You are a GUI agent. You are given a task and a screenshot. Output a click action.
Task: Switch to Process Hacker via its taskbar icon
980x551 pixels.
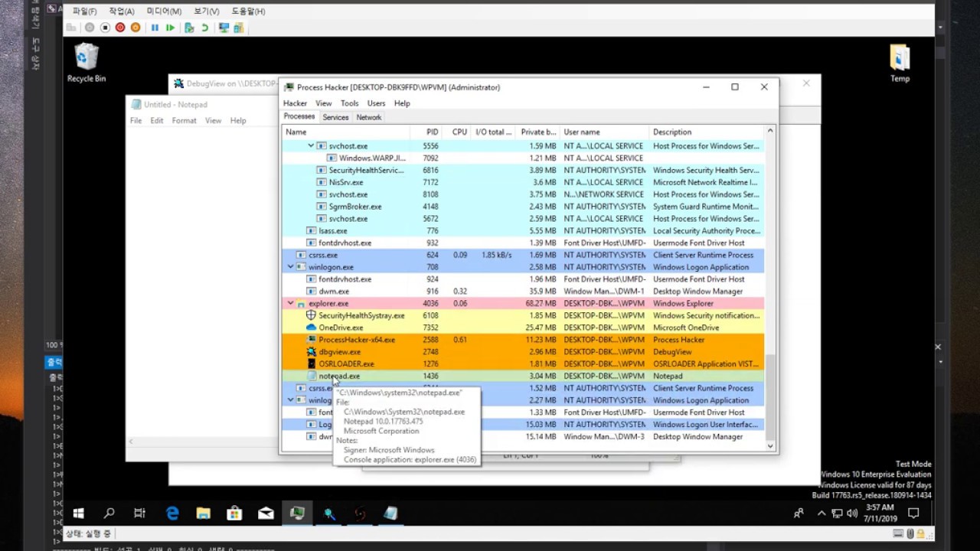[x=297, y=514]
